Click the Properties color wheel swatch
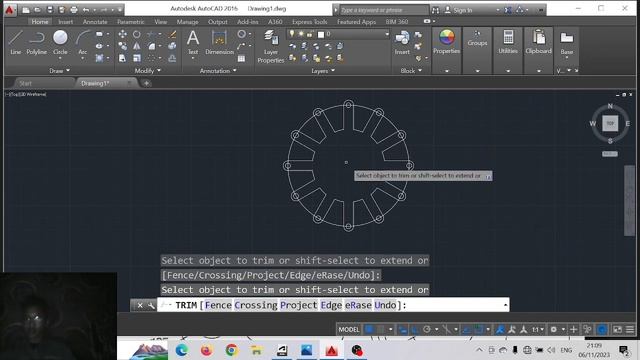Image resolution: width=640 pixels, height=360 pixels. click(447, 37)
